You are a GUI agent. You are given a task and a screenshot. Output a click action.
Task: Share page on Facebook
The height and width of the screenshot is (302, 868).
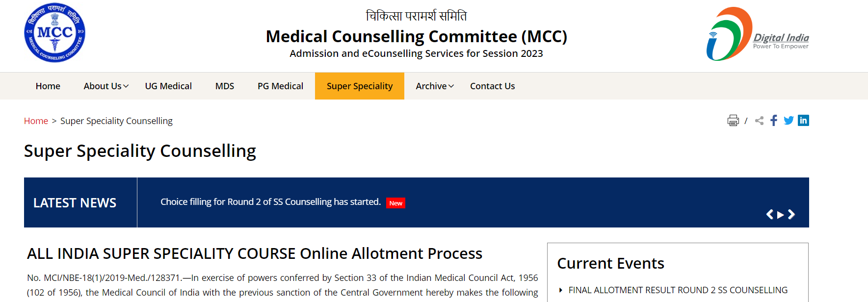[774, 121]
